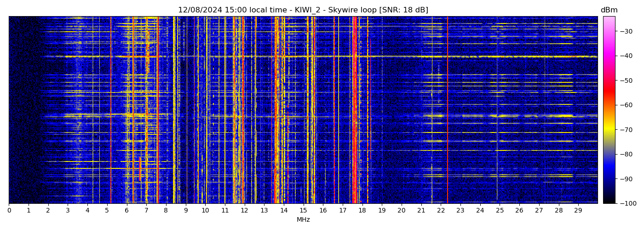
Task: Click the -90 colorbar tick label
Action: click(625, 179)
